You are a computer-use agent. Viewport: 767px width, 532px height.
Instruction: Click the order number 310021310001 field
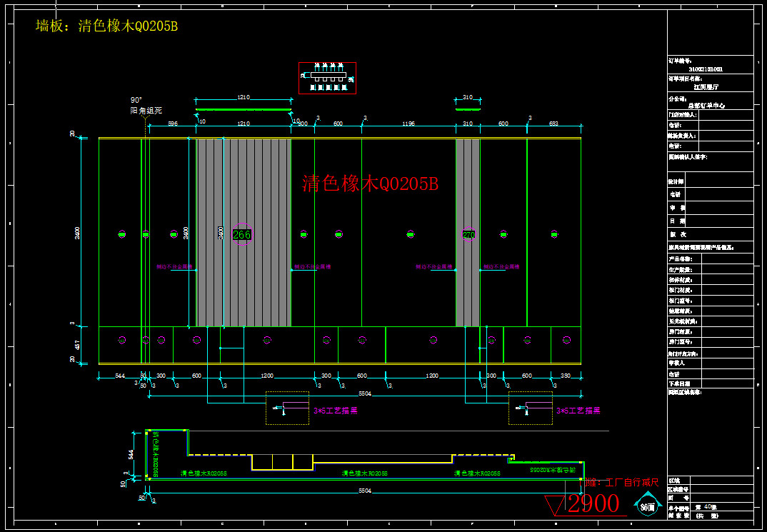pos(705,69)
